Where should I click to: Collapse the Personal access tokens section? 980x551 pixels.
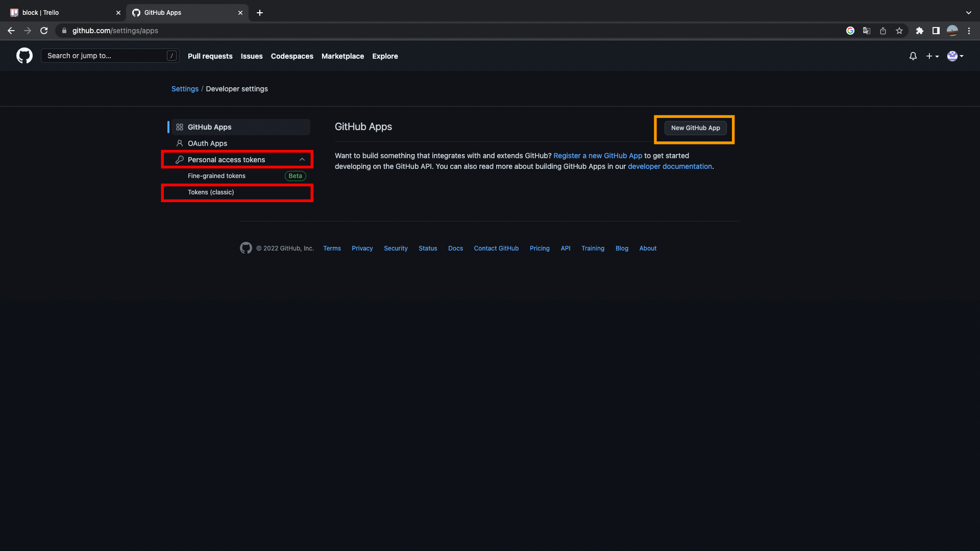point(302,160)
